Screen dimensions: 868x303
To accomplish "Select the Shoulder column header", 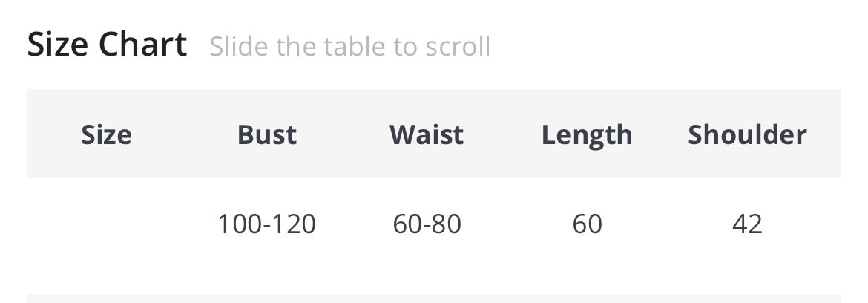I will point(747,134).
